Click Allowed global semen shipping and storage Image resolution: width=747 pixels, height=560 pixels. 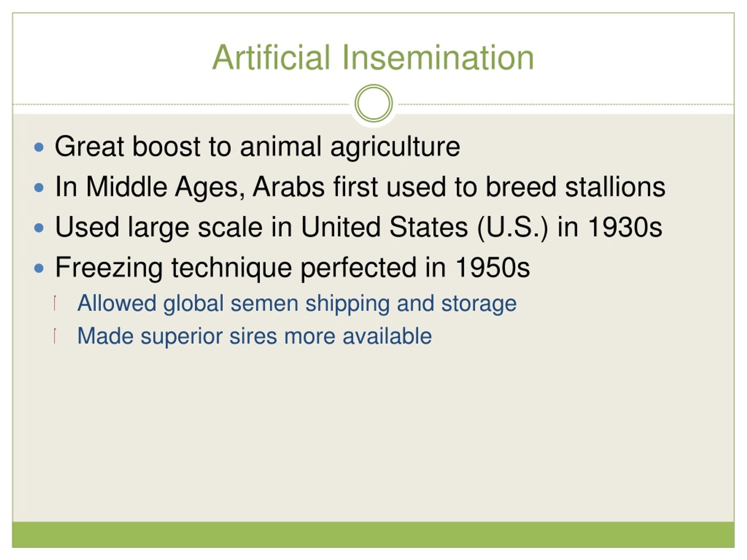click(297, 303)
